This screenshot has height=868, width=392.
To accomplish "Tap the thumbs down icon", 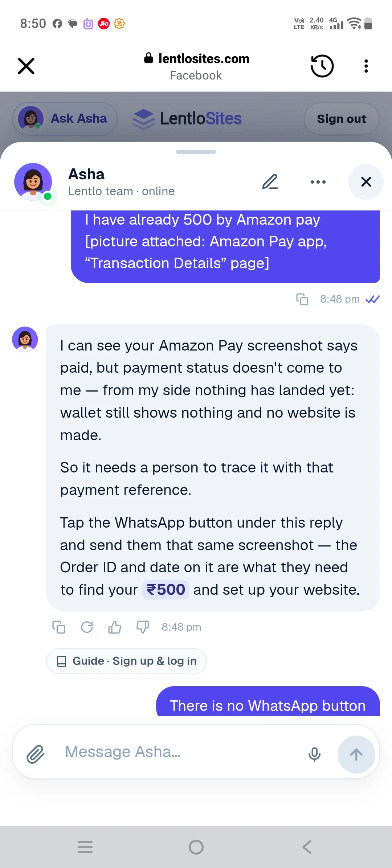I will tap(143, 627).
